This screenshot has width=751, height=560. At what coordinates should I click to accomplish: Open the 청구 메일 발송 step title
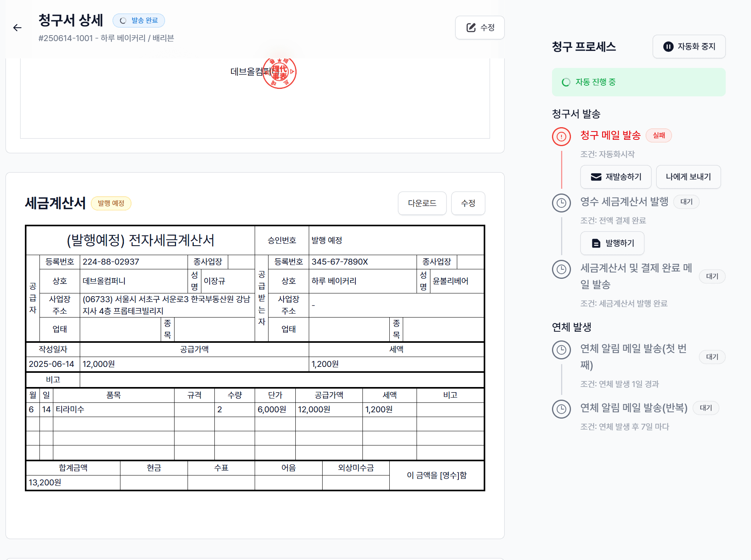point(610,135)
